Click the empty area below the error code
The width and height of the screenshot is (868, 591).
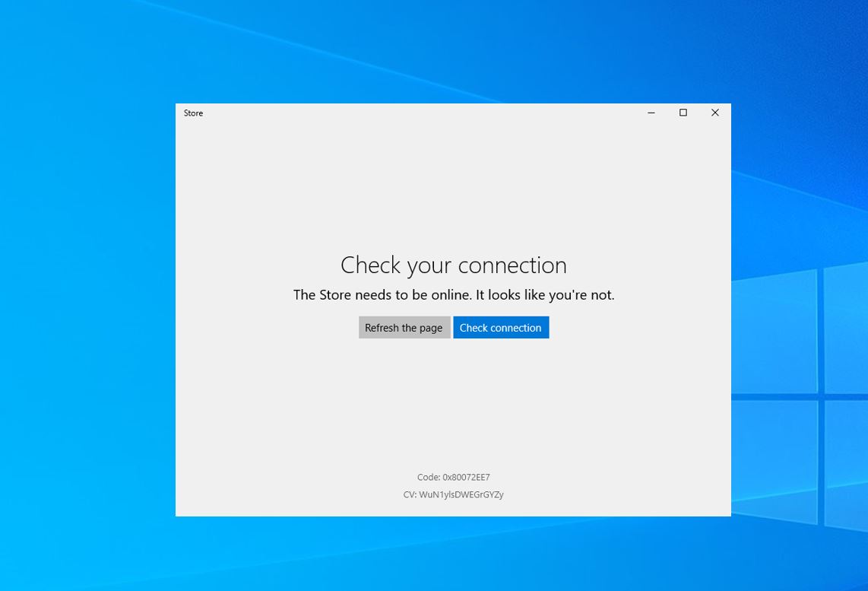[453, 510]
